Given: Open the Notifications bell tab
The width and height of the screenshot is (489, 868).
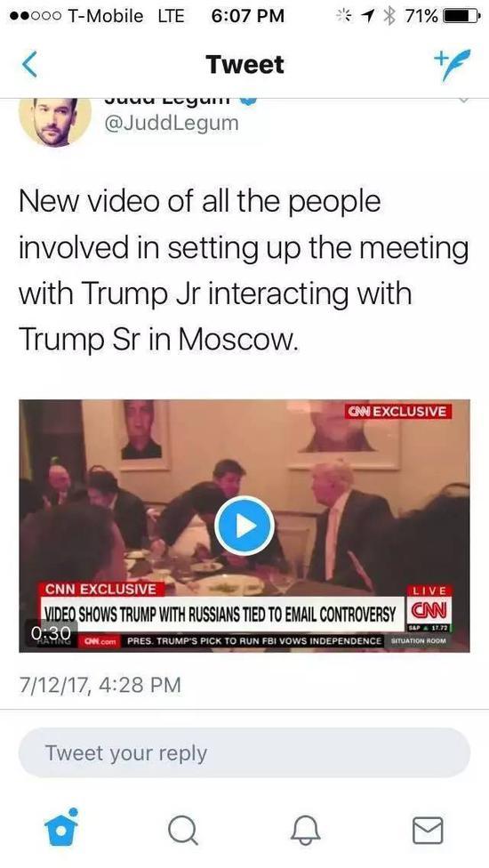Looking at the screenshot, I should (x=306, y=831).
